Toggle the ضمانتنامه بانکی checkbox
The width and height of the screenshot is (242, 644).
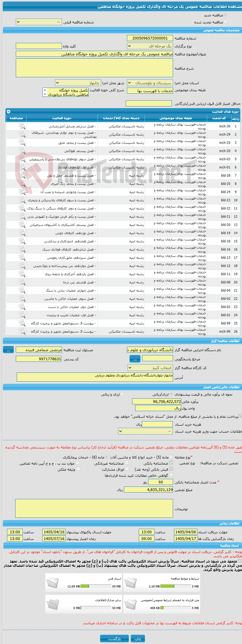[171, 463]
